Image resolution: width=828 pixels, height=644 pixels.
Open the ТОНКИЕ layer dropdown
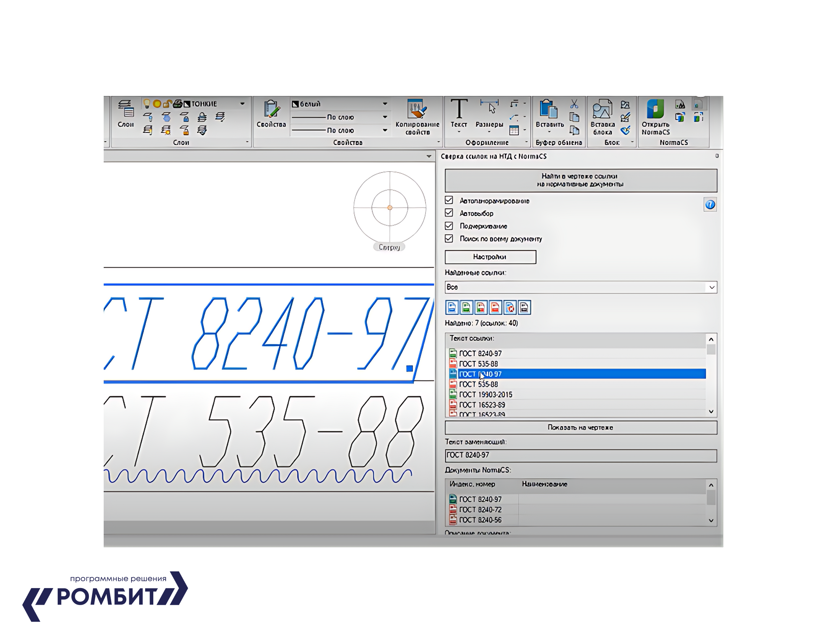click(x=242, y=103)
